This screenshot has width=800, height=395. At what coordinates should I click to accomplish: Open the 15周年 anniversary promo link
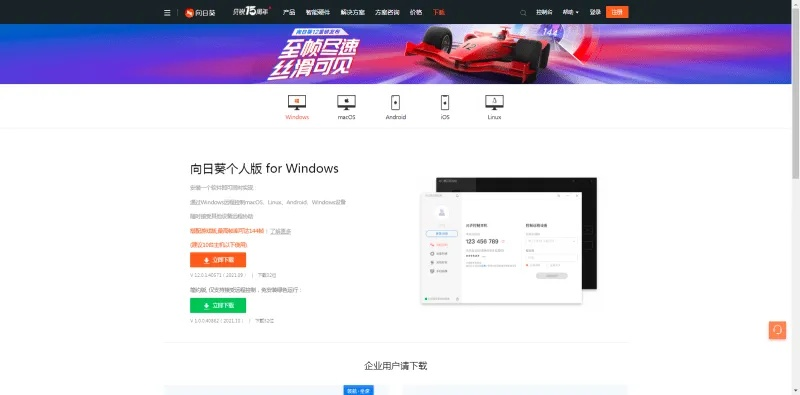click(x=251, y=11)
